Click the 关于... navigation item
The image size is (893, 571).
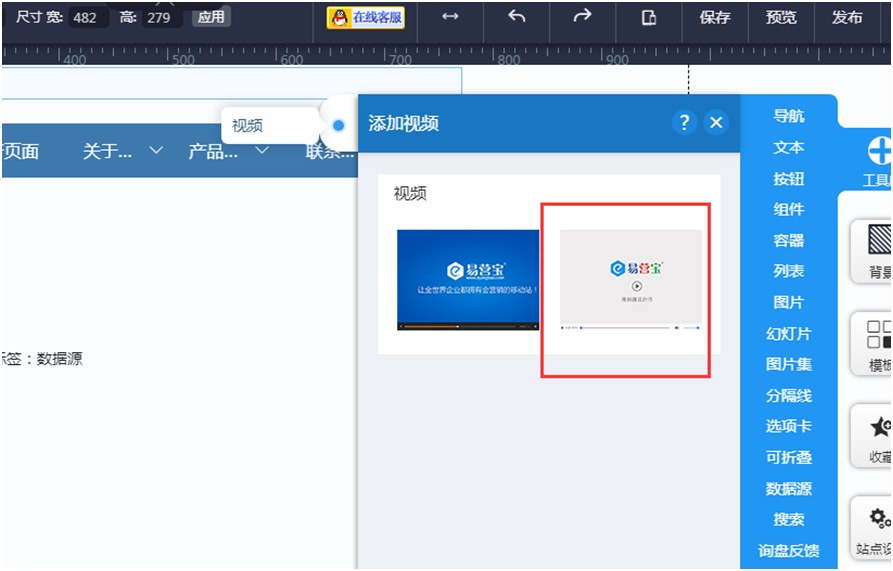[107, 151]
